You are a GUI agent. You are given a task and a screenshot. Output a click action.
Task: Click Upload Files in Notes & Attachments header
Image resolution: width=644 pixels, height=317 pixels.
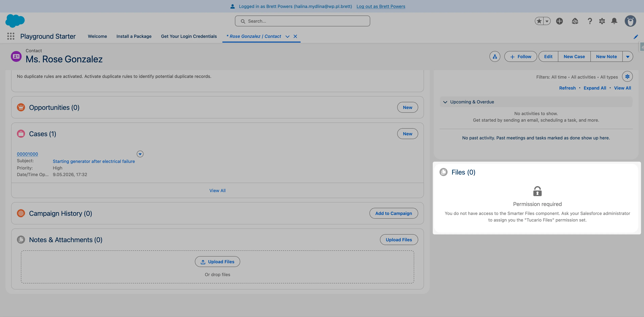(399, 239)
